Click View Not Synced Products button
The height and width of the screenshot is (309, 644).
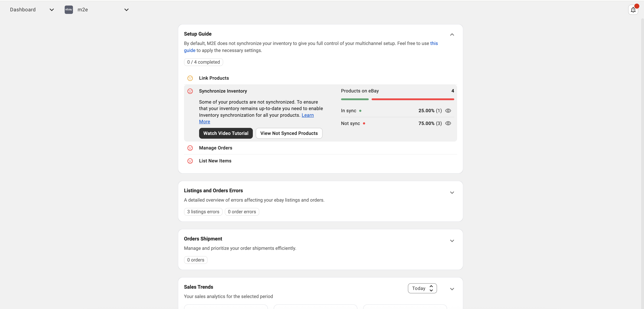point(289,133)
